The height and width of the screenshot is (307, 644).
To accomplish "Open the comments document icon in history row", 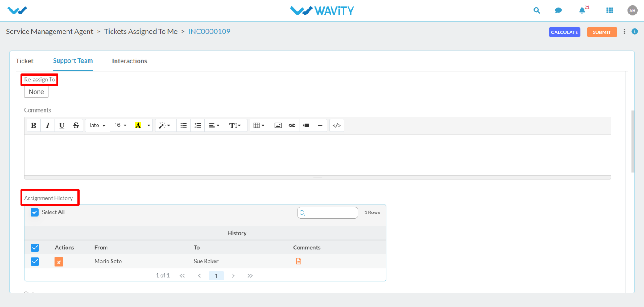I will point(299,261).
